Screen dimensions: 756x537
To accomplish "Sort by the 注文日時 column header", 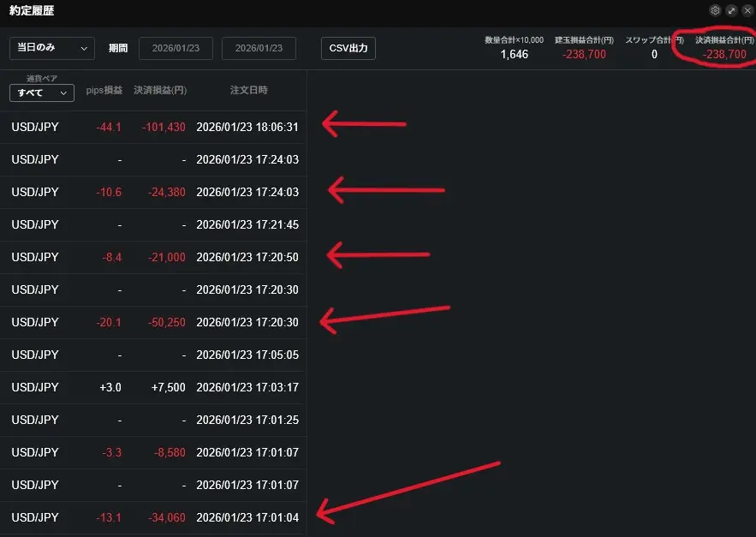I will (248, 90).
